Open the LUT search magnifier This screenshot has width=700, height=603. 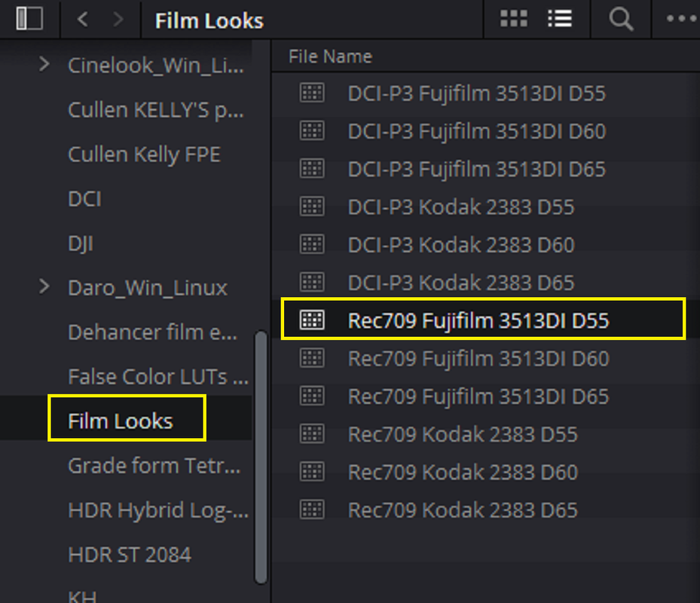pos(621,19)
